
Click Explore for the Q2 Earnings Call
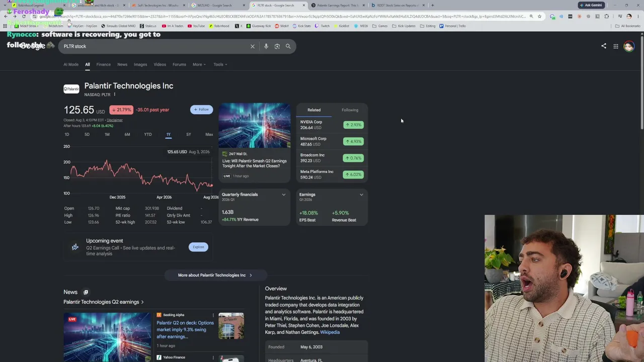coord(198,247)
